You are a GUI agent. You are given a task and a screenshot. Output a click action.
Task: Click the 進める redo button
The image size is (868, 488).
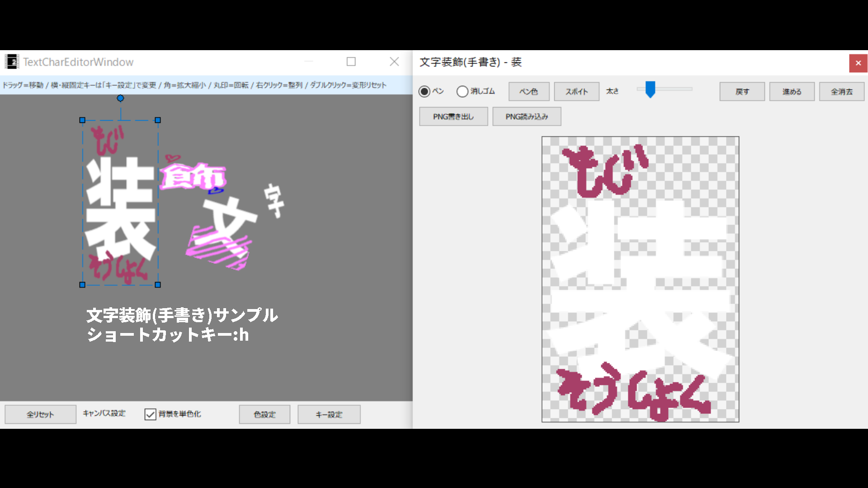[x=792, y=91]
